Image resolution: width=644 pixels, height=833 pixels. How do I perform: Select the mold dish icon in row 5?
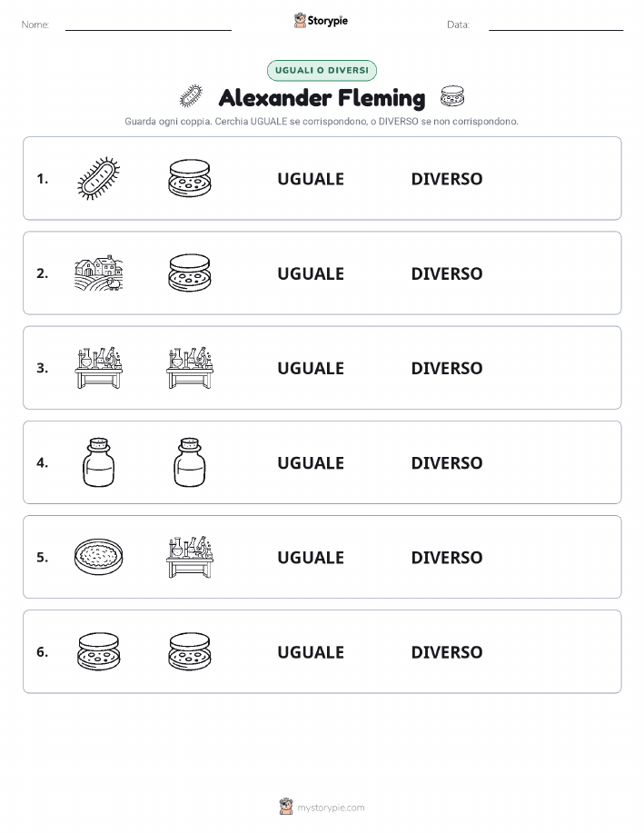(98, 557)
